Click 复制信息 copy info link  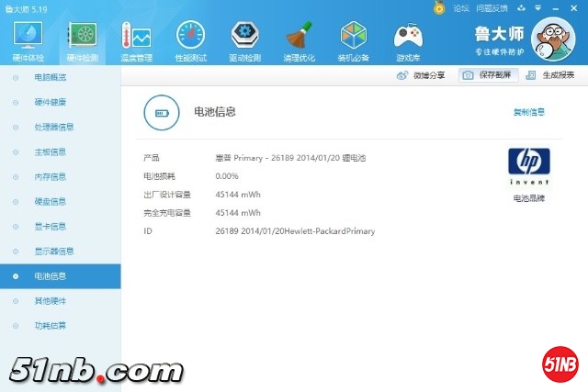[528, 113]
